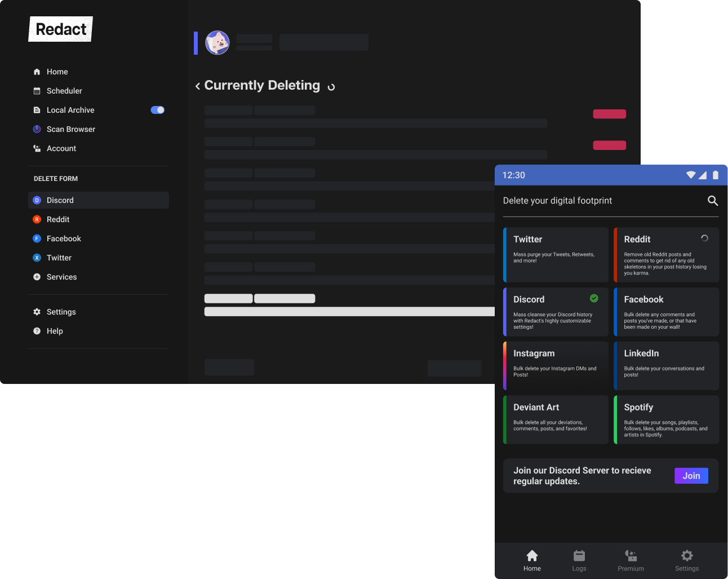Click the mobile battery icon
This screenshot has width=728, height=579.
pos(716,175)
